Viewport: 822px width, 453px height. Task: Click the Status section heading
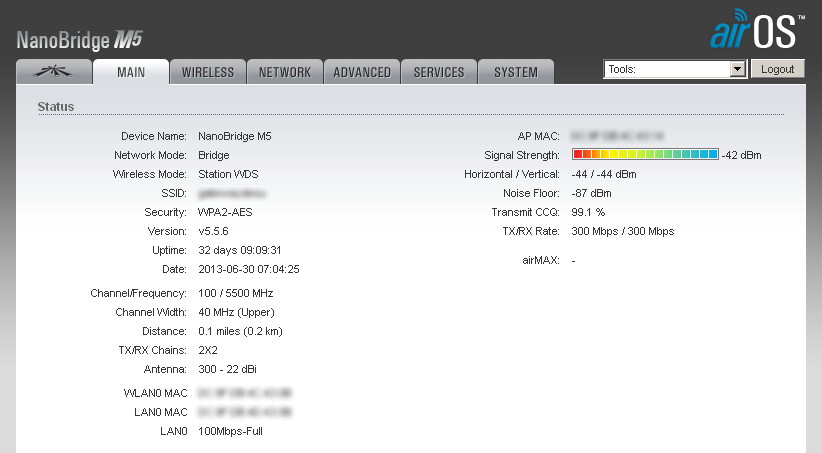pos(55,105)
